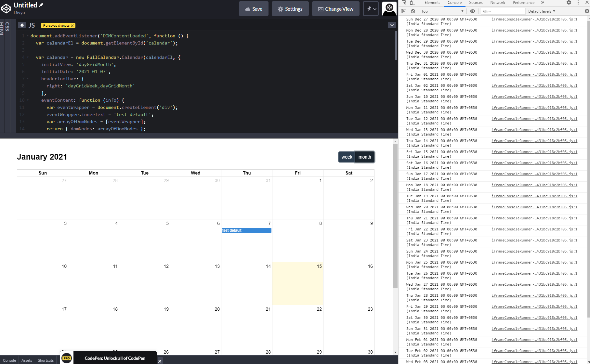Collapse the JS editor via its chevron
590x364 pixels.
[x=392, y=25]
